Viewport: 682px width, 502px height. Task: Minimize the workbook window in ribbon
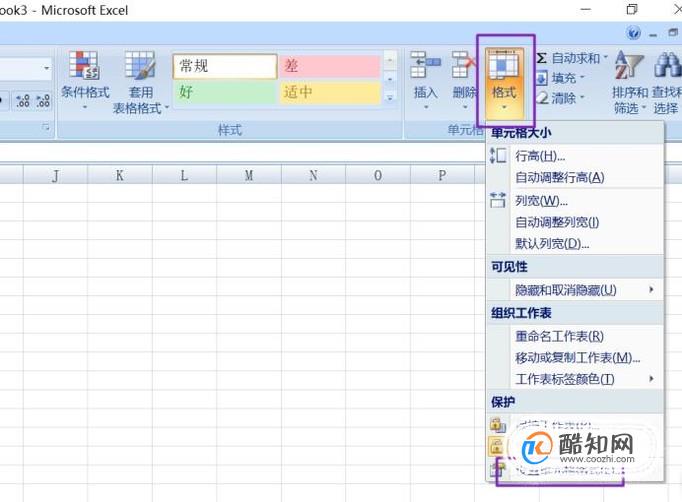coord(653,34)
